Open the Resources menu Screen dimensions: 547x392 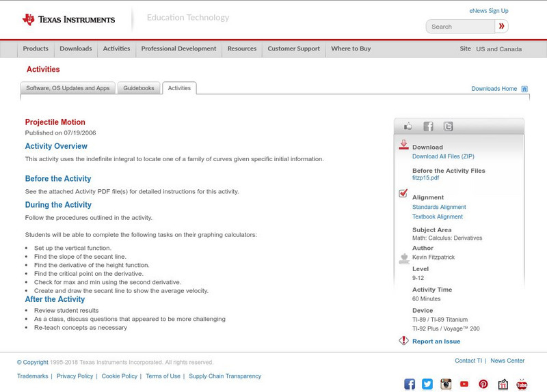tap(242, 48)
